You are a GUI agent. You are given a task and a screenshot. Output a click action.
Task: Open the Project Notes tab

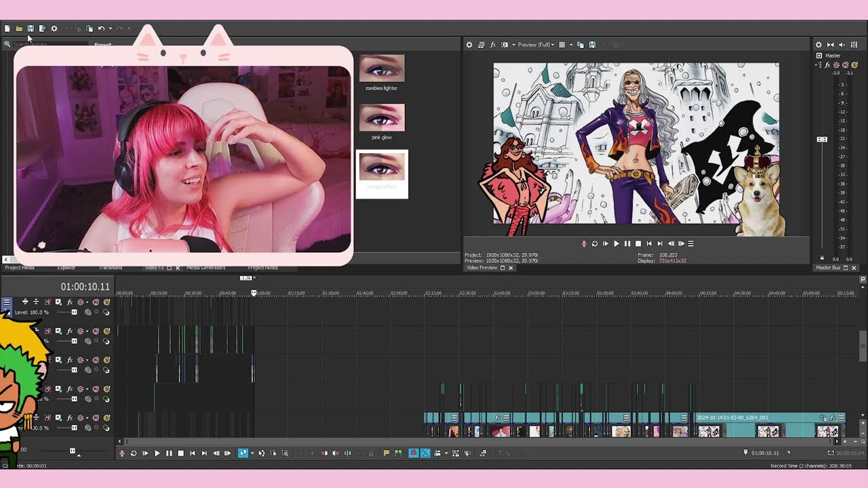(x=263, y=268)
